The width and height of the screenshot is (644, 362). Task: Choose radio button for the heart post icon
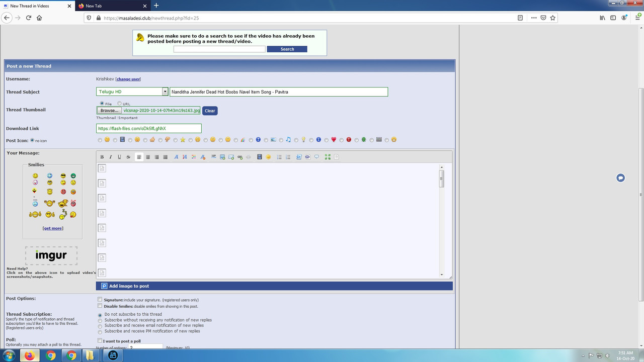327,140
